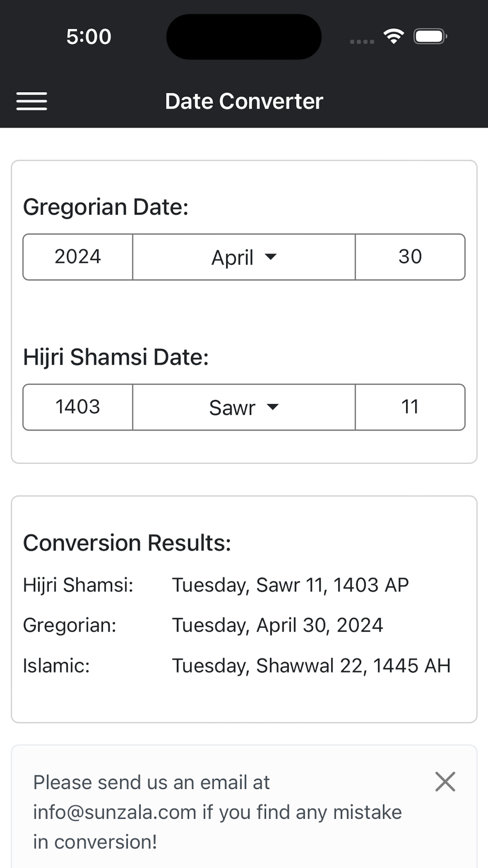Tap the Hijri Shamsi Date section label

coord(116,357)
